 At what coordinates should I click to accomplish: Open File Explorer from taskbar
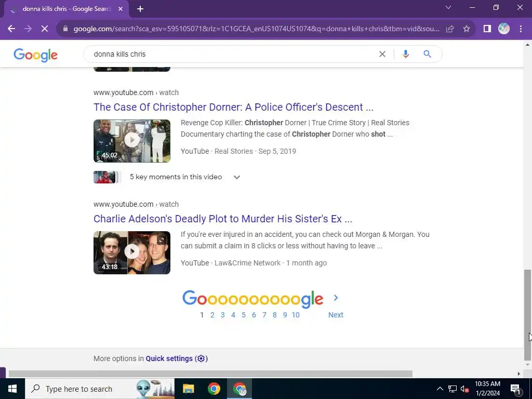188,389
